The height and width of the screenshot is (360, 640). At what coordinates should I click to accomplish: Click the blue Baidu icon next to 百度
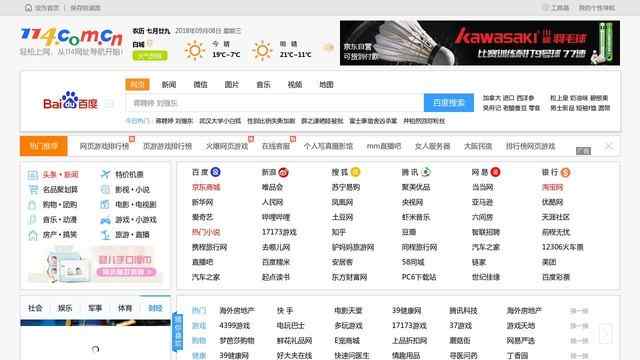tap(216, 172)
